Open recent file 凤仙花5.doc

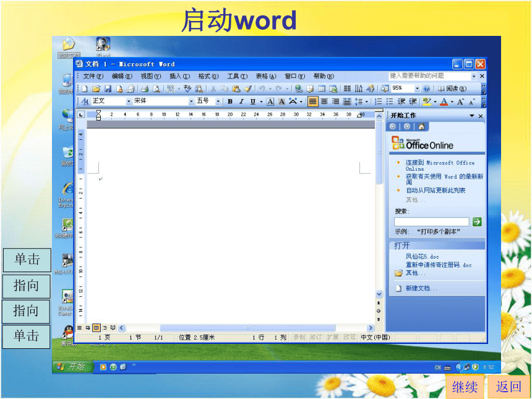(422, 257)
